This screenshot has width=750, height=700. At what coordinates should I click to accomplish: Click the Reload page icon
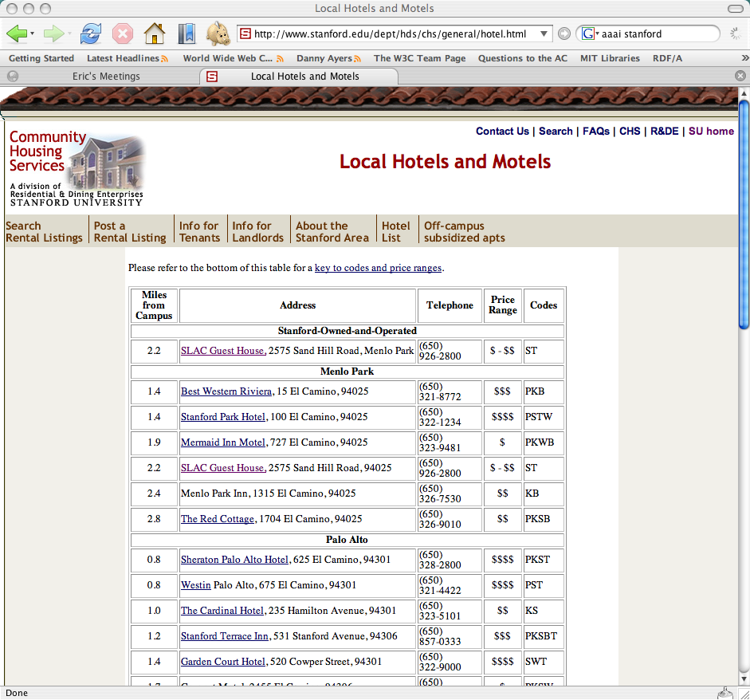[x=92, y=33]
